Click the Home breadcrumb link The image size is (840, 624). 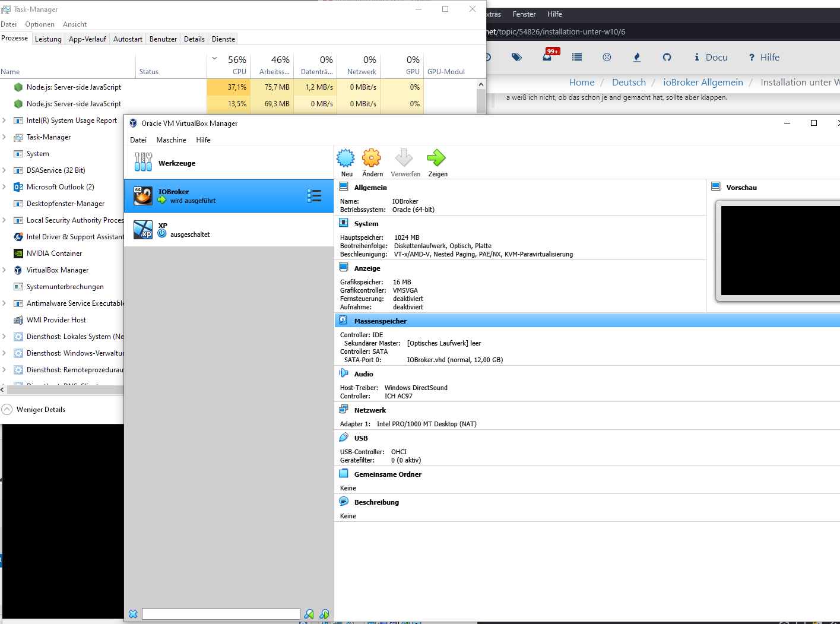[582, 83]
